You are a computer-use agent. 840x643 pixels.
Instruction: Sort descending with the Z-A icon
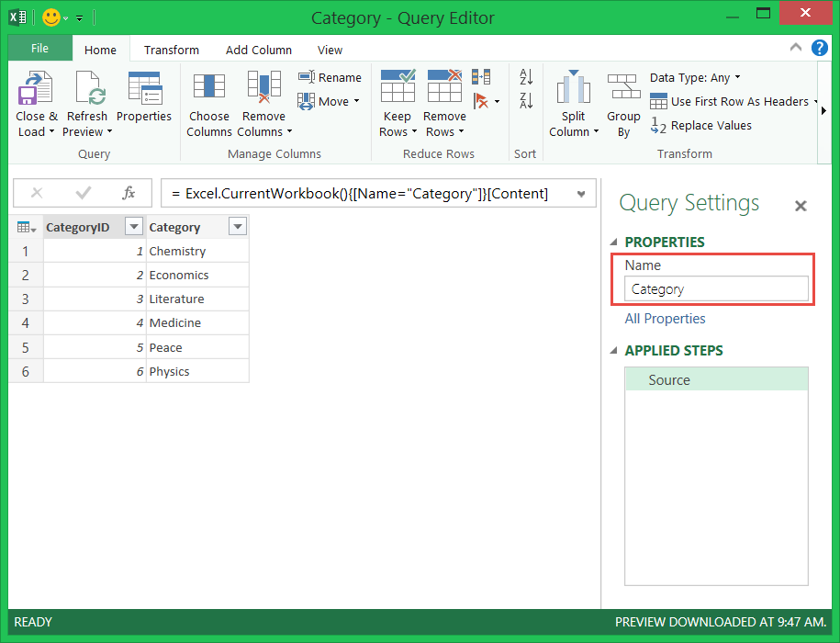click(526, 100)
